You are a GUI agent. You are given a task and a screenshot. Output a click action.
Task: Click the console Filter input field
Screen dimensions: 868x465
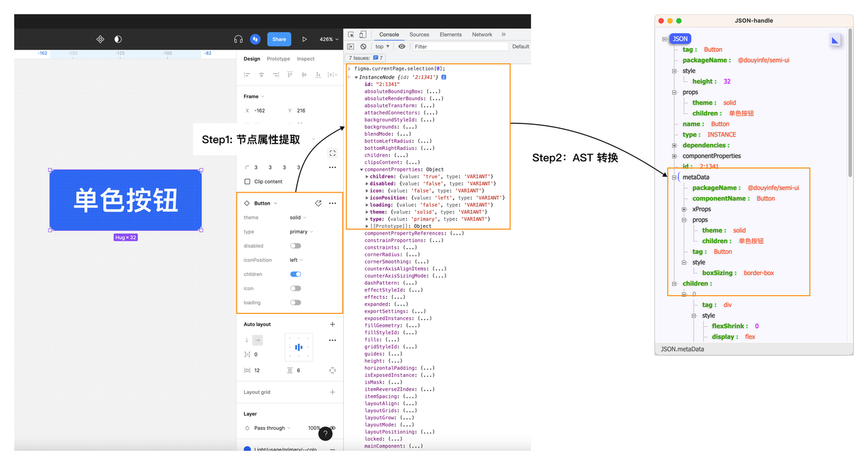(x=460, y=47)
